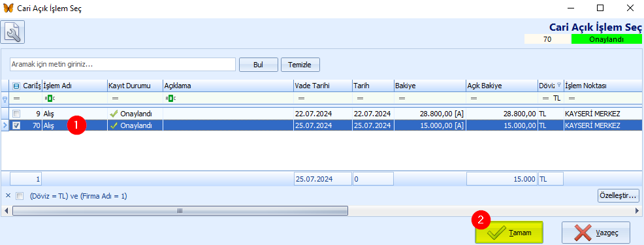
Task: Cancel with the Vazgeç button
Action: click(x=596, y=233)
